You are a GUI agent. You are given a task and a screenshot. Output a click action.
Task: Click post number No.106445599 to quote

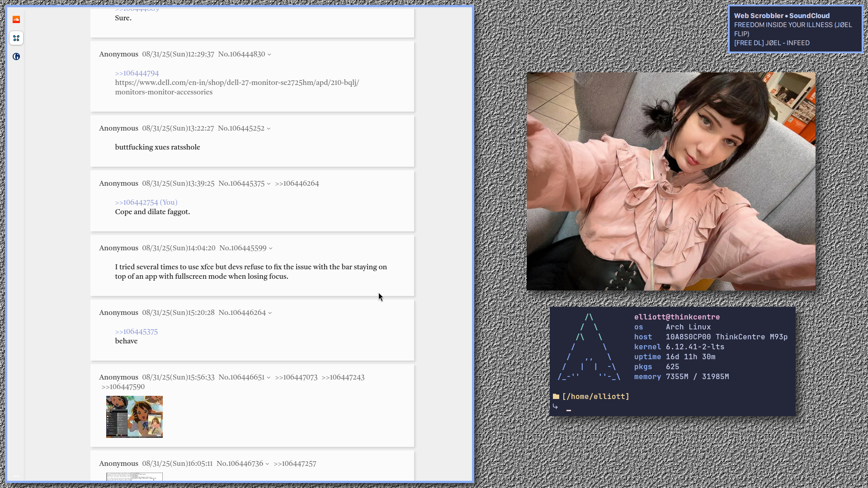[243, 248]
